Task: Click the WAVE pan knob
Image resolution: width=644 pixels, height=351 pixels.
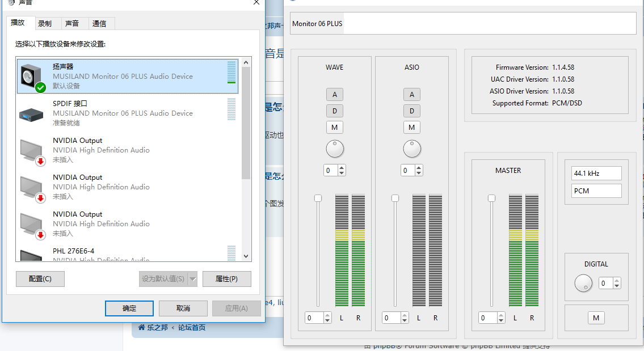Action: [x=335, y=149]
